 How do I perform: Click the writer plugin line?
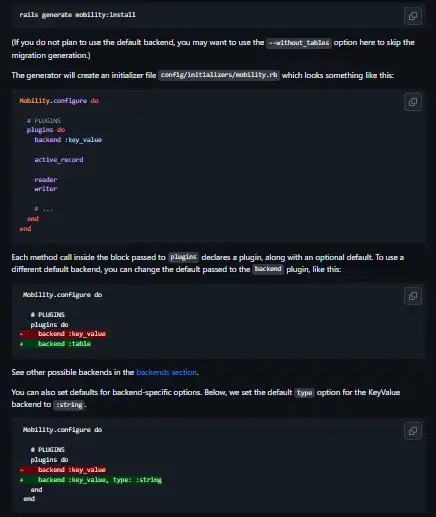pyautogui.click(x=46, y=189)
